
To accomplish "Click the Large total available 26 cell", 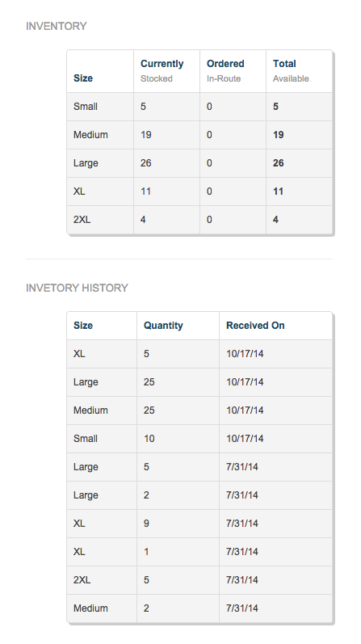I will [x=299, y=163].
